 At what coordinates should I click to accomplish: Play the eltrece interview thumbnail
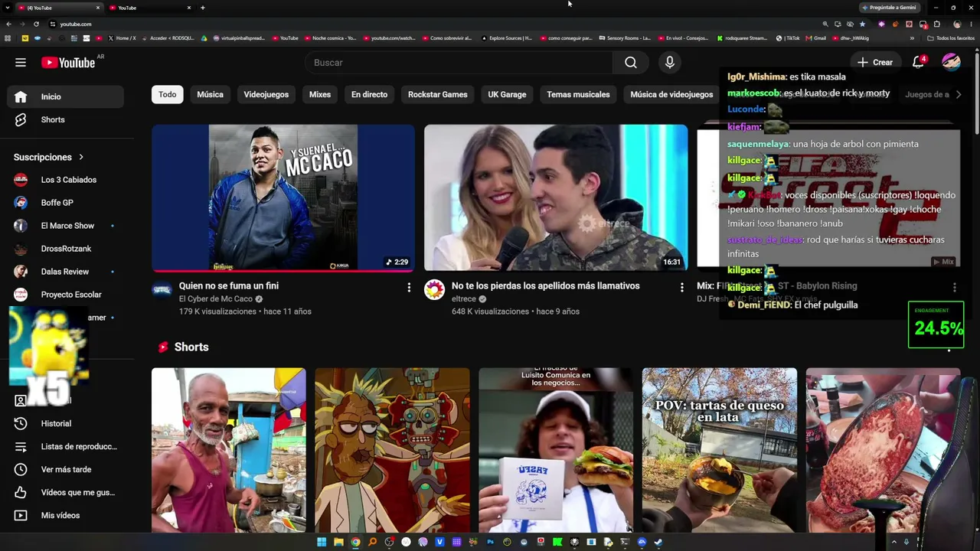(556, 198)
